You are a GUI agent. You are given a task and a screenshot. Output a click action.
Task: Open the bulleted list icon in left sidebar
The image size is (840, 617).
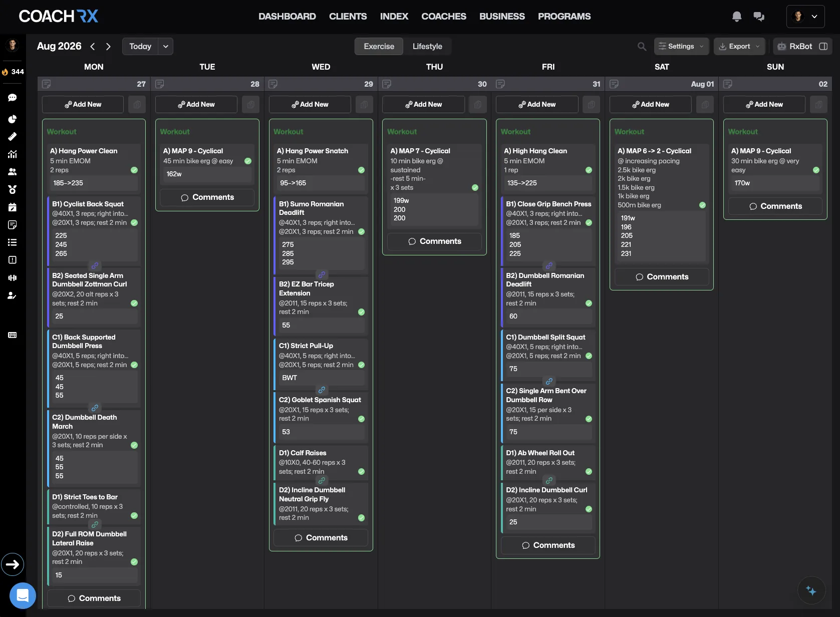[13, 242]
